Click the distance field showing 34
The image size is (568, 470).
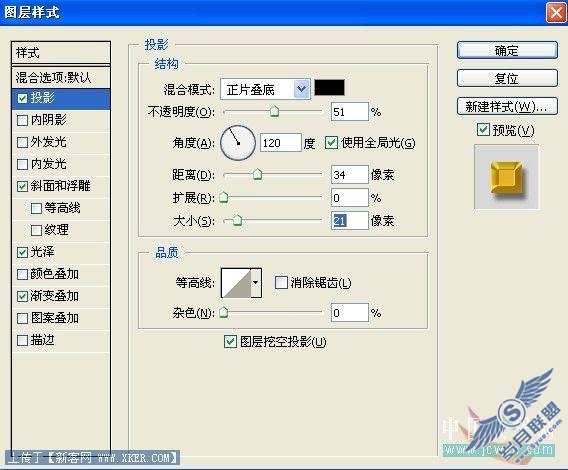(350, 175)
